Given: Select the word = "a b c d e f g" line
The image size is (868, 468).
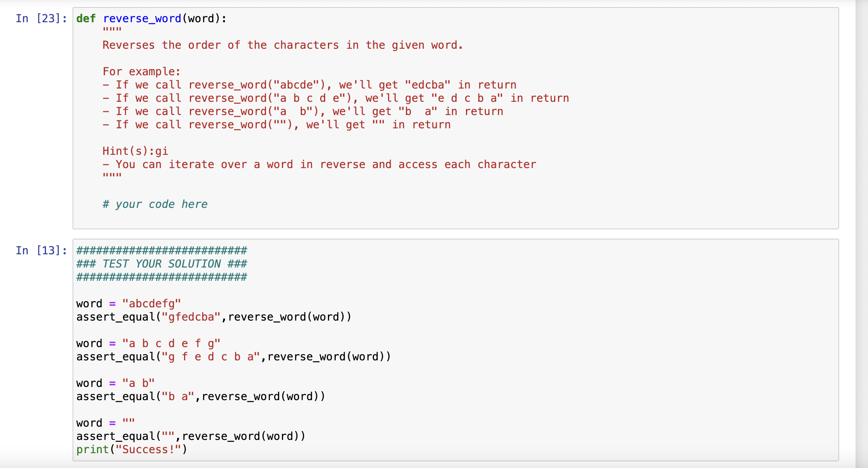Looking at the screenshot, I should pos(148,343).
